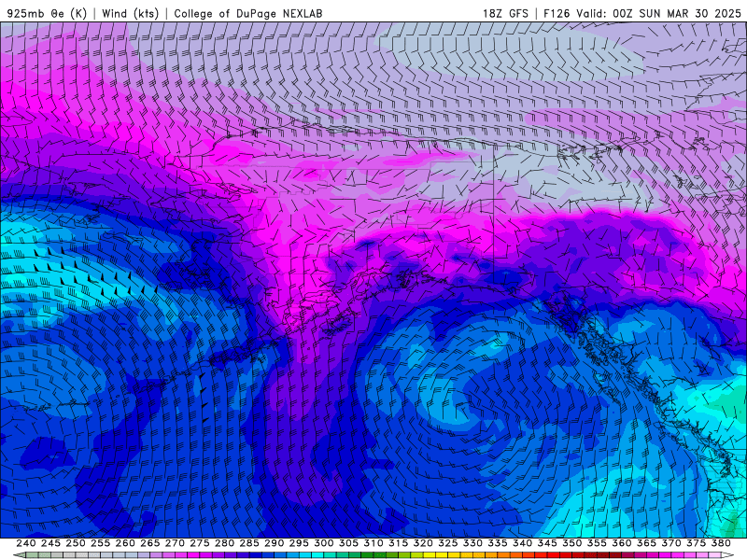Click the 315 value on the color scale
The image size is (747, 560).
pyautogui.click(x=399, y=543)
